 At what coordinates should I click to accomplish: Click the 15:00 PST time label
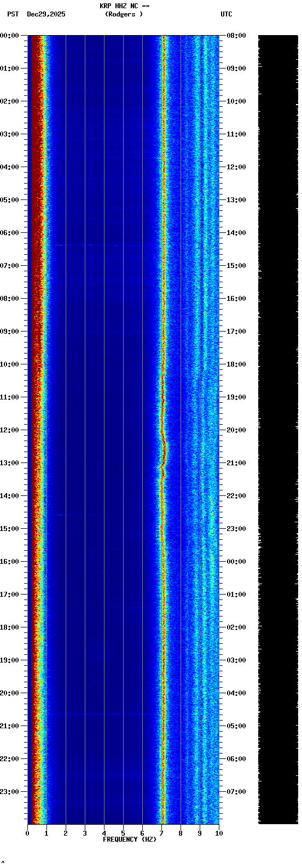tap(9, 529)
